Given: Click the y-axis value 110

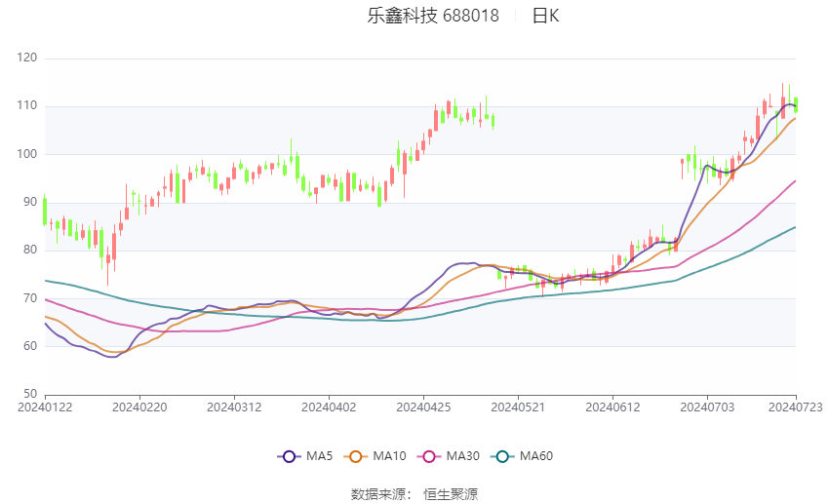Looking at the screenshot, I should [x=27, y=105].
